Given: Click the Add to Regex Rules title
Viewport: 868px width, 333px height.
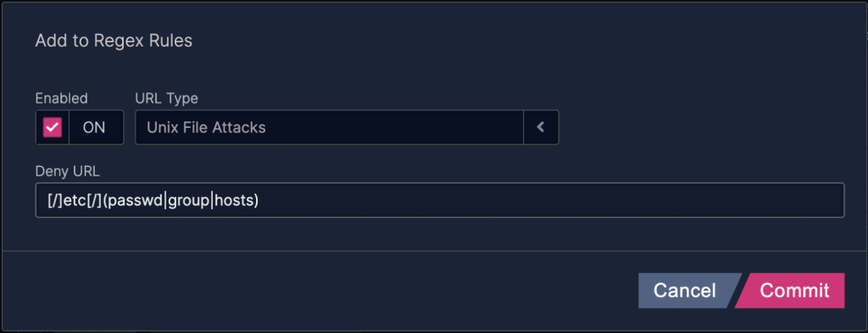Looking at the screenshot, I should [x=114, y=41].
